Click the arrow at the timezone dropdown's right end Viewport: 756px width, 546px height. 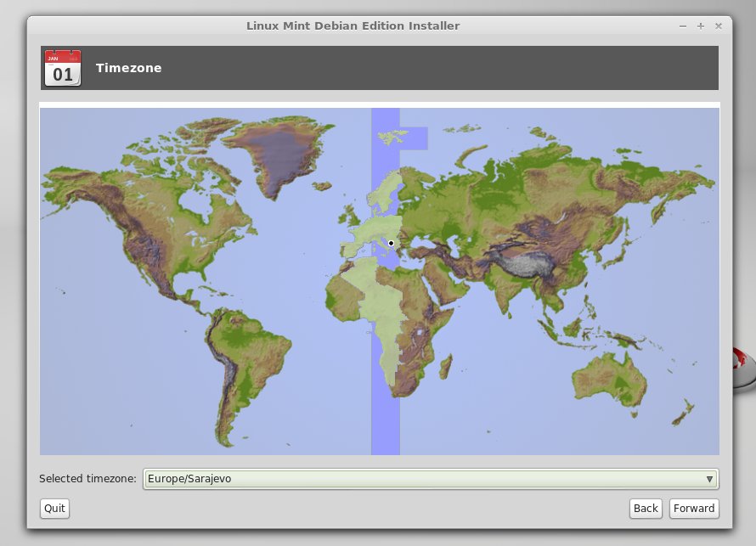[x=709, y=479]
